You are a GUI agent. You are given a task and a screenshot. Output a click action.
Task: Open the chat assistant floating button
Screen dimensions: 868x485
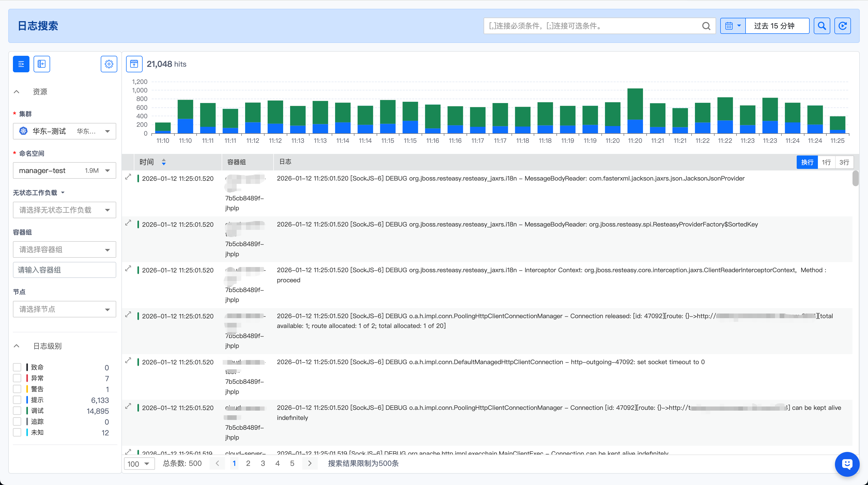click(x=847, y=464)
